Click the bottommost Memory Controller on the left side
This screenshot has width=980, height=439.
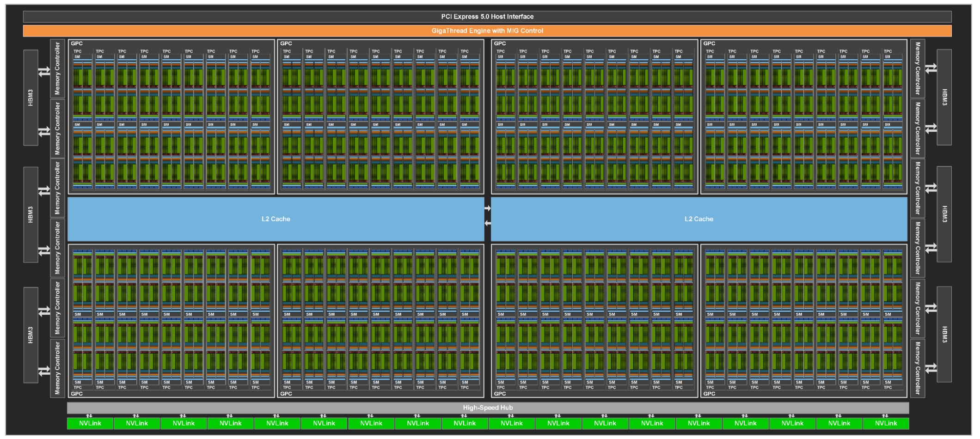coord(57,368)
